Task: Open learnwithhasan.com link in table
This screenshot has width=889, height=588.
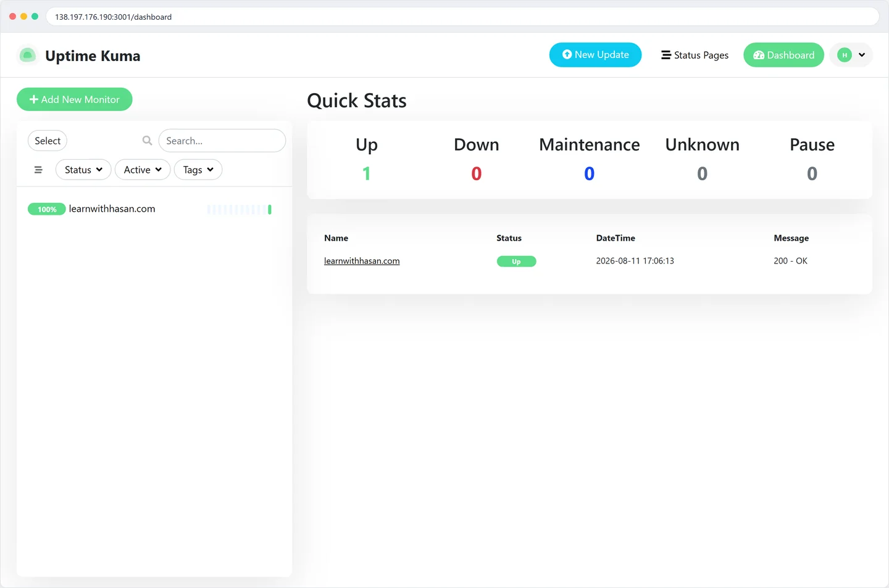Action: [x=362, y=261]
